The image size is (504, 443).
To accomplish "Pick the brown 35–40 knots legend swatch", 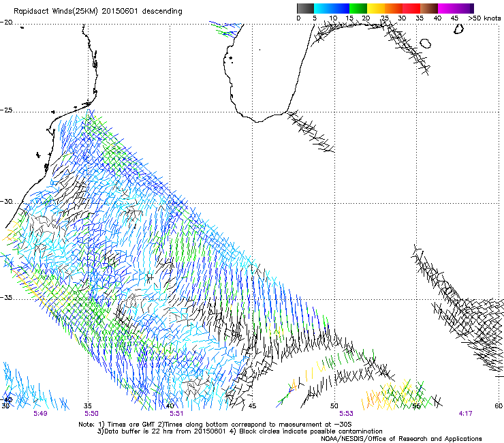I will click(429, 8).
